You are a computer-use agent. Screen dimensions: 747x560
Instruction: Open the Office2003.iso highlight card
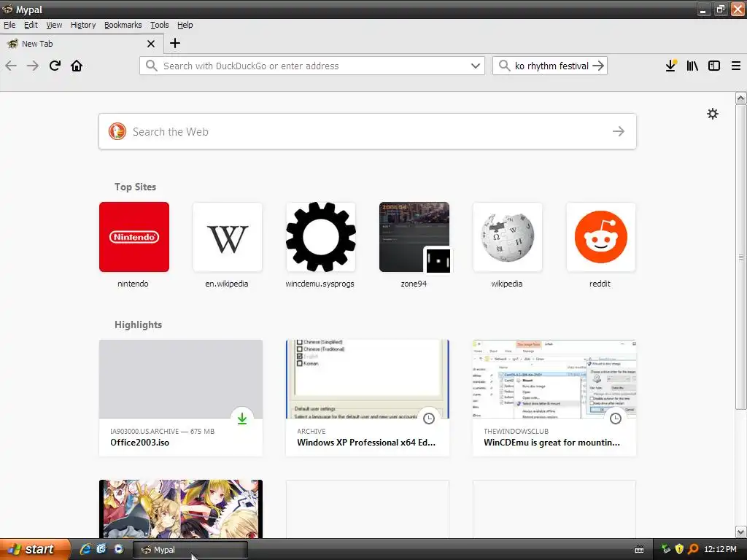pos(181,397)
